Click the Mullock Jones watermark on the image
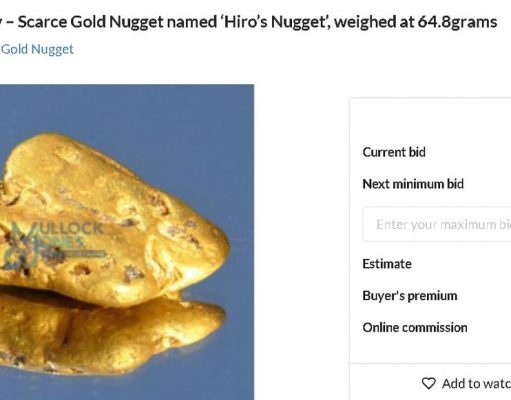Screen dimensions: 511x400 click(55, 245)
